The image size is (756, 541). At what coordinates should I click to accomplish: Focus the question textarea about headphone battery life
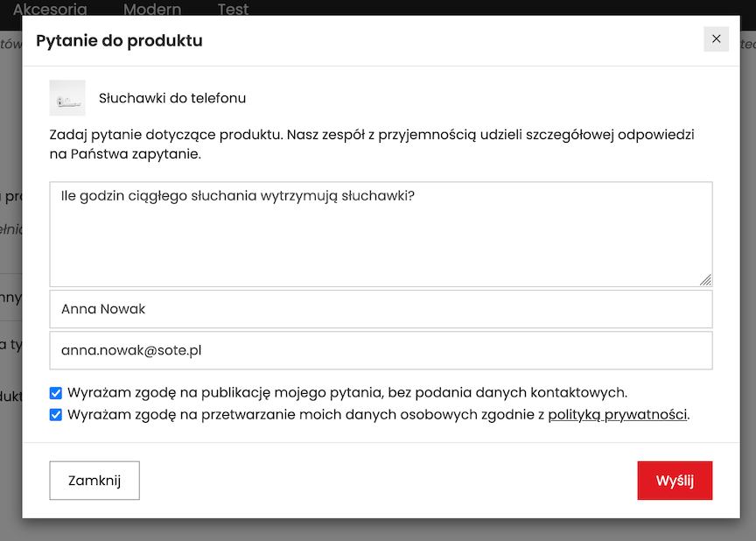click(x=381, y=232)
